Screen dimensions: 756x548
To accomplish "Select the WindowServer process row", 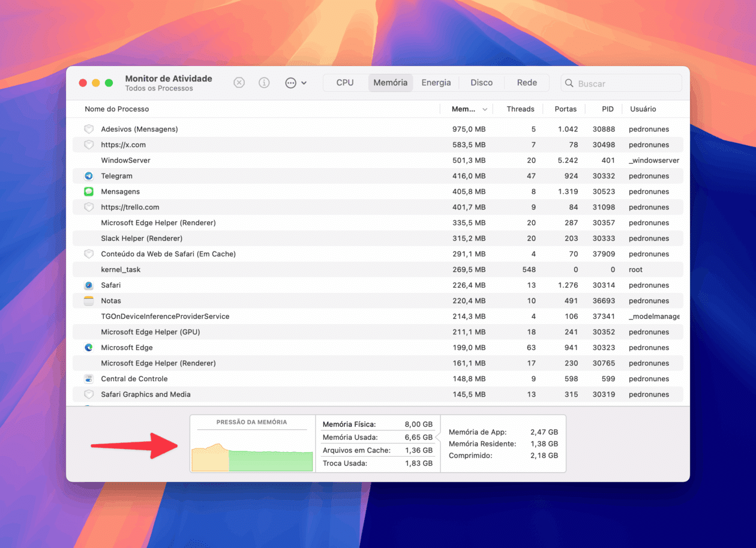I will point(378,160).
